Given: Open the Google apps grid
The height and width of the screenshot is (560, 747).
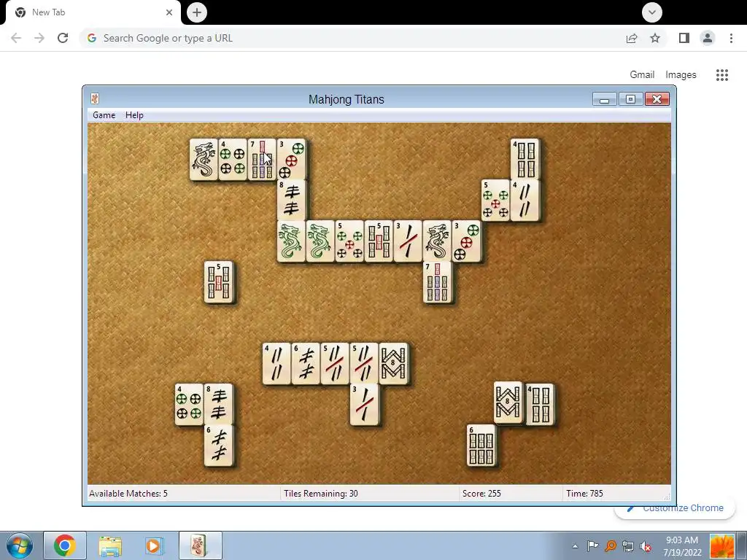Looking at the screenshot, I should point(721,75).
